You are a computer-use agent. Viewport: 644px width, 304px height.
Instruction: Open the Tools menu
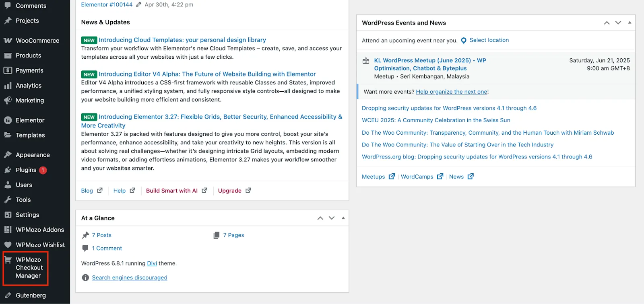(x=23, y=200)
